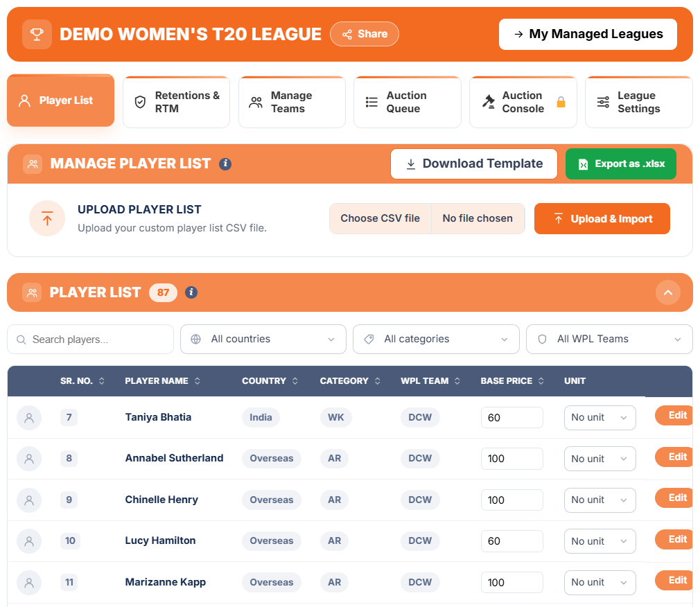Open the All countries dropdown

tap(263, 340)
